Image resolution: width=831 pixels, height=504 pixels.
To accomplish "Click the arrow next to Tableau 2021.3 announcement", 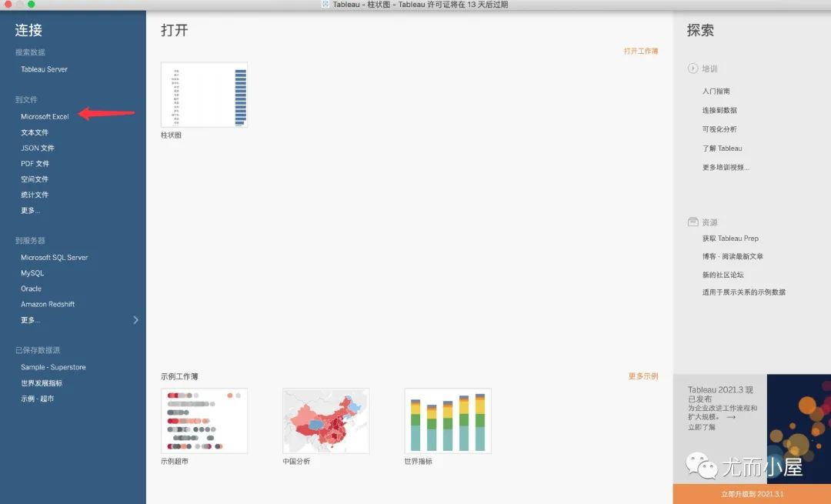I will (732, 417).
